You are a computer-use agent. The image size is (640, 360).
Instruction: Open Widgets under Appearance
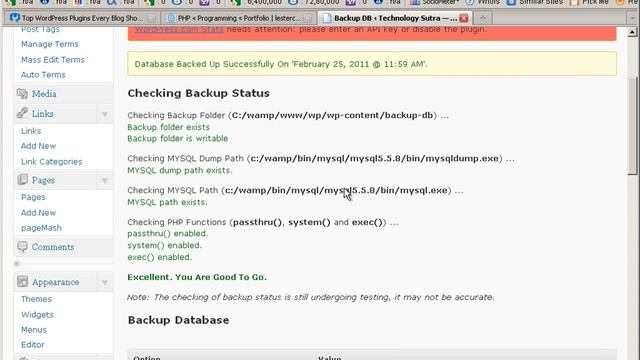37,315
